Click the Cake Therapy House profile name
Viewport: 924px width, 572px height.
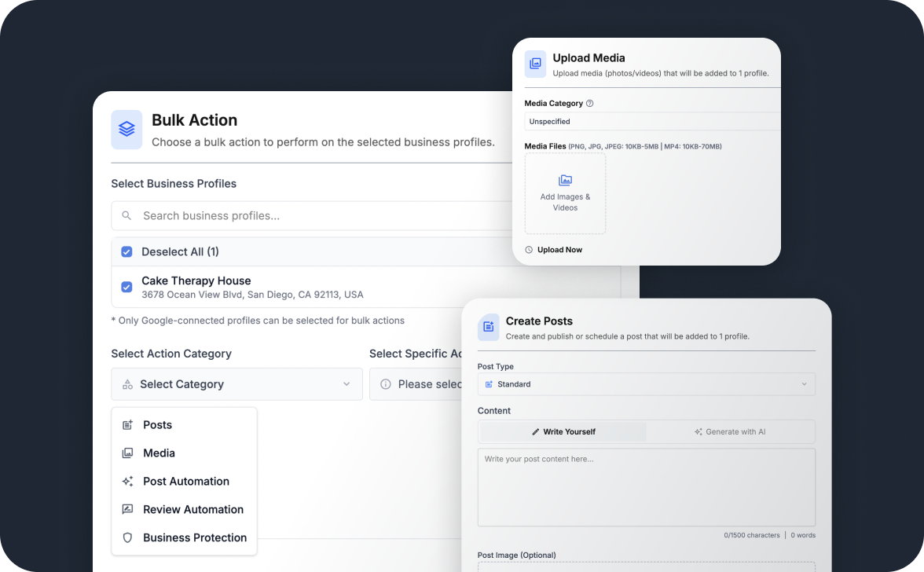click(x=196, y=281)
